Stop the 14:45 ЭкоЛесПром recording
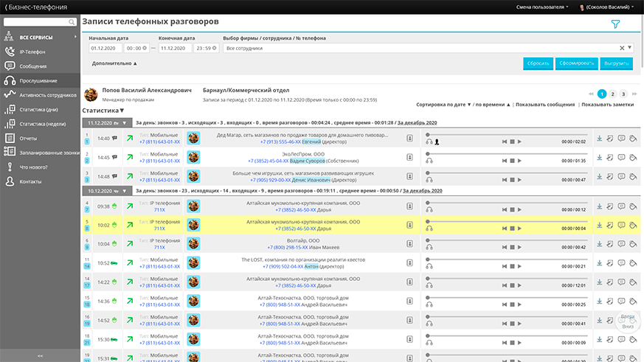The image size is (644, 362). pos(512,161)
